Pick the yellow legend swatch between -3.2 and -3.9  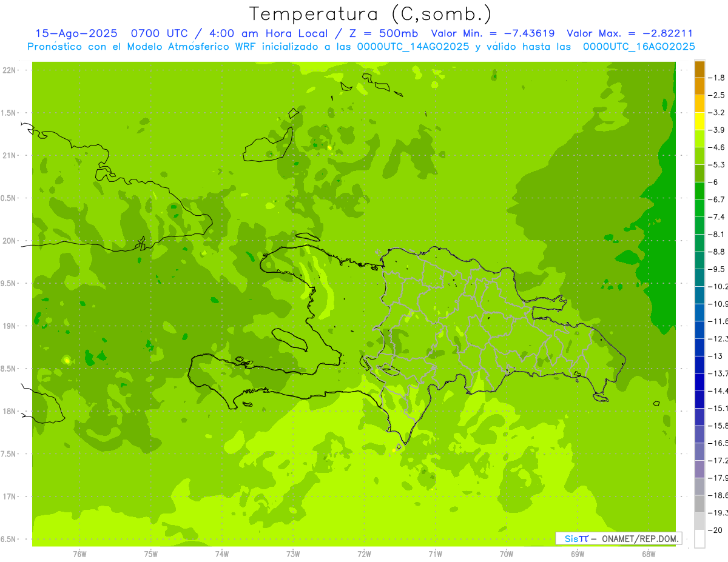tap(699, 121)
